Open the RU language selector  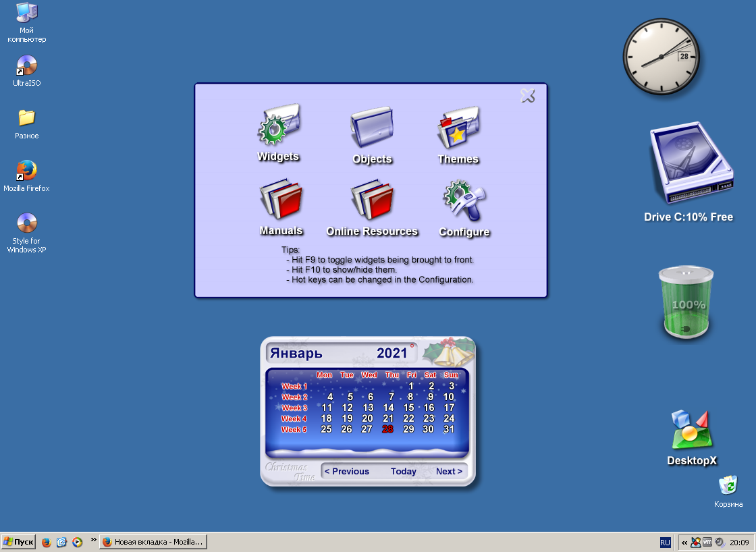(x=665, y=542)
